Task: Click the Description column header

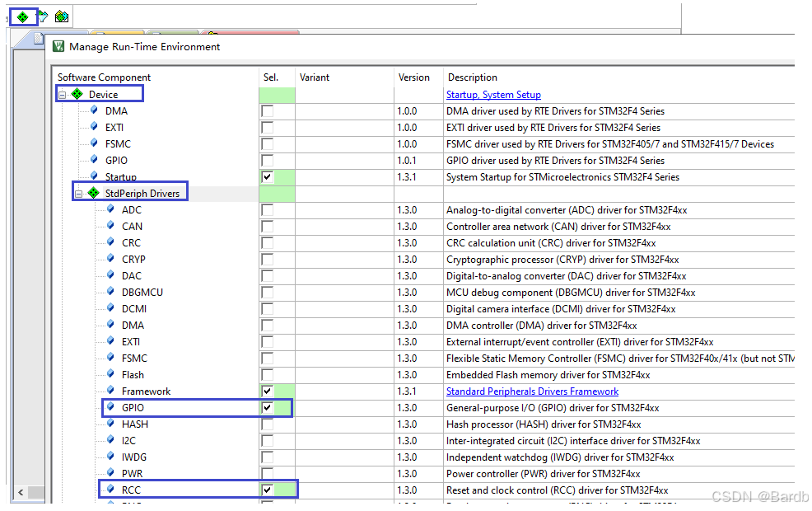Action: pyautogui.click(x=472, y=77)
